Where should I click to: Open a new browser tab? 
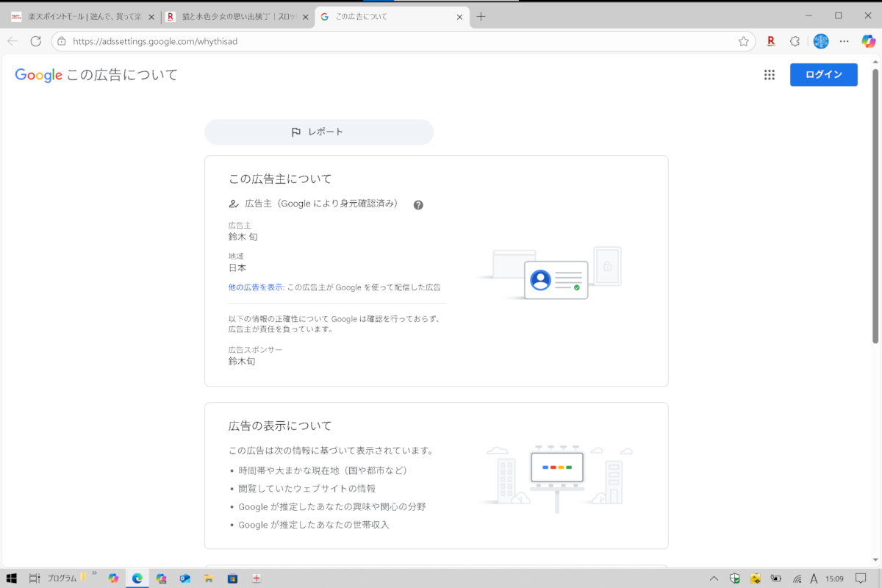tap(481, 17)
